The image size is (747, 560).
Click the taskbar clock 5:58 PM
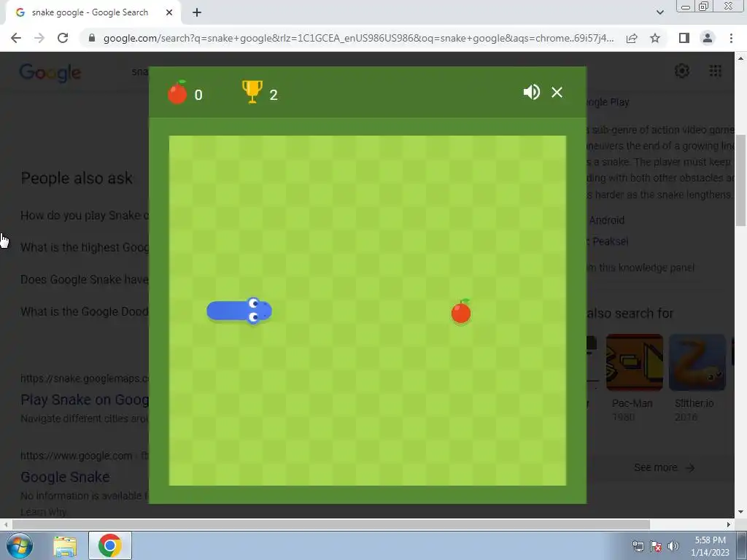[x=710, y=540]
